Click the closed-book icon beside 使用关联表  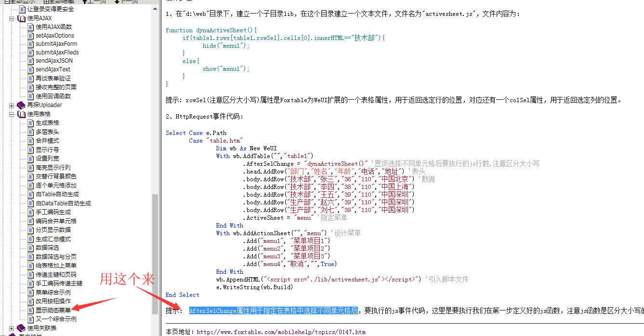point(21,328)
